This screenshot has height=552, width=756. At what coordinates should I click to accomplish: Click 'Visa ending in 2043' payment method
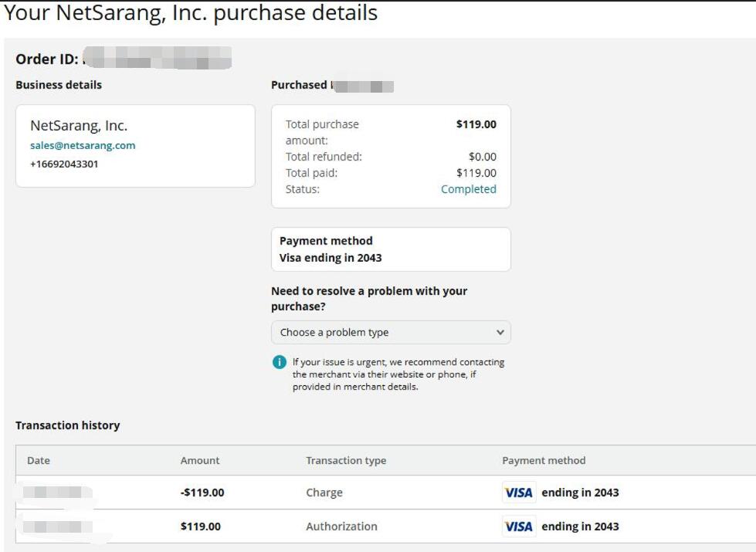(331, 258)
